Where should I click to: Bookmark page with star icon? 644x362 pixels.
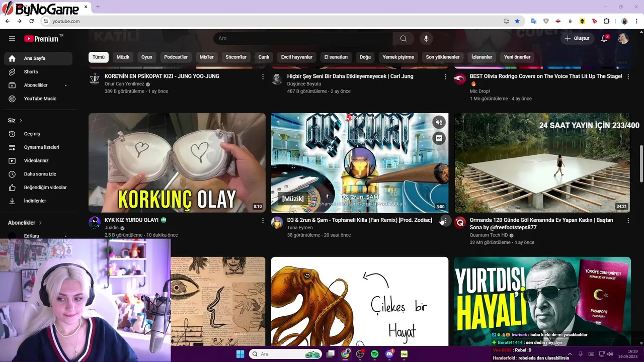pos(517,21)
